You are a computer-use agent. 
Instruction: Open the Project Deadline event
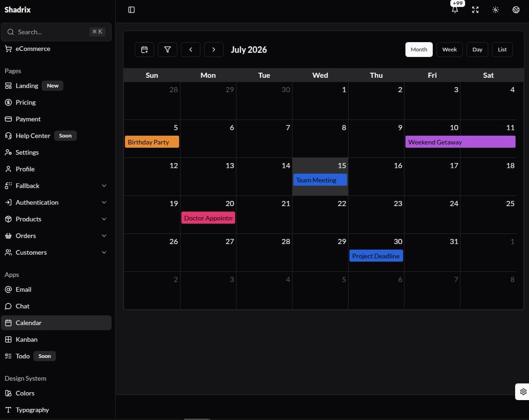click(x=376, y=256)
